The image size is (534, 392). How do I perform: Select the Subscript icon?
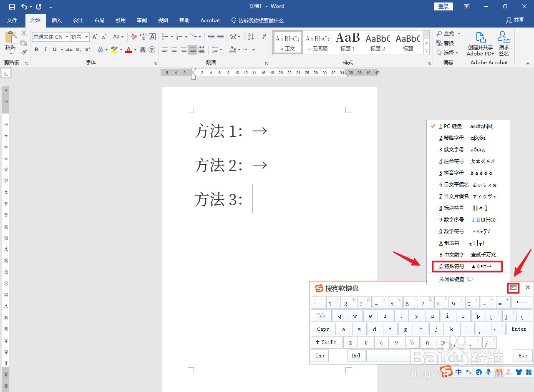coord(78,50)
